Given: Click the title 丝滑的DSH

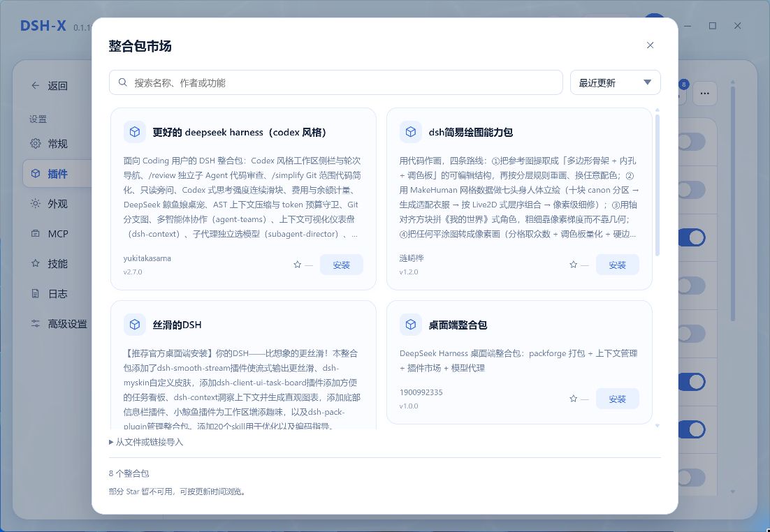Looking at the screenshot, I should [x=177, y=325].
